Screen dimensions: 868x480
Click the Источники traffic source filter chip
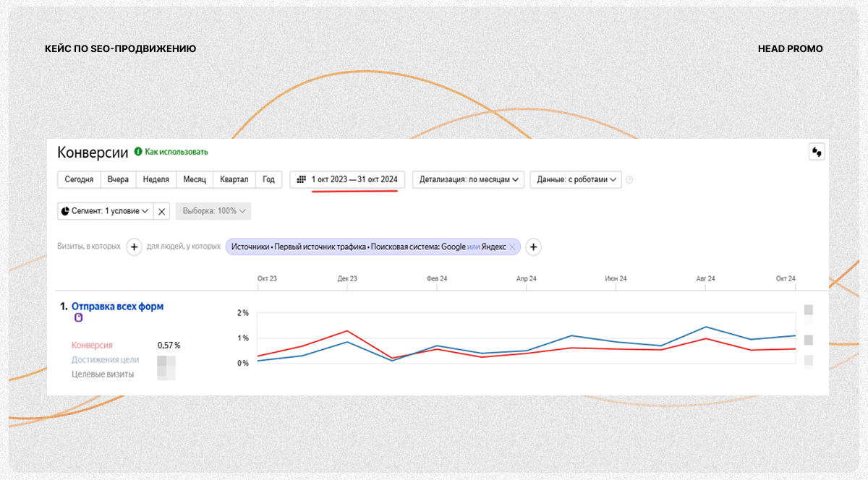tap(366, 247)
